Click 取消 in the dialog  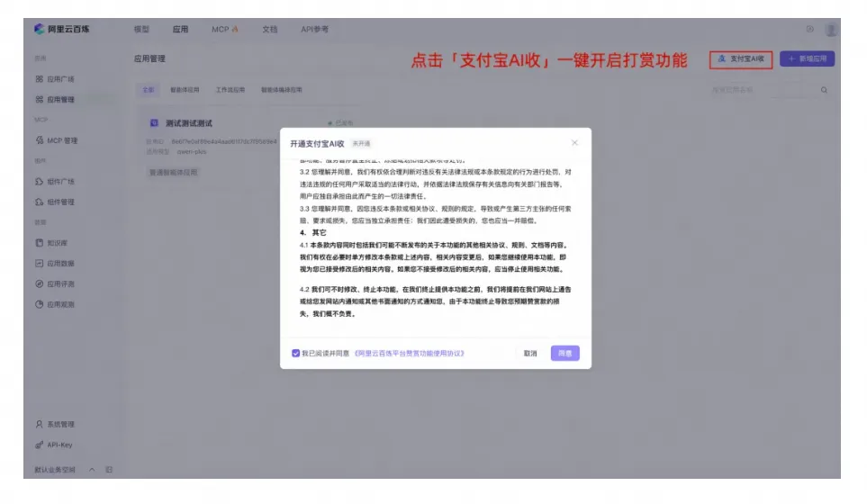(x=530, y=353)
